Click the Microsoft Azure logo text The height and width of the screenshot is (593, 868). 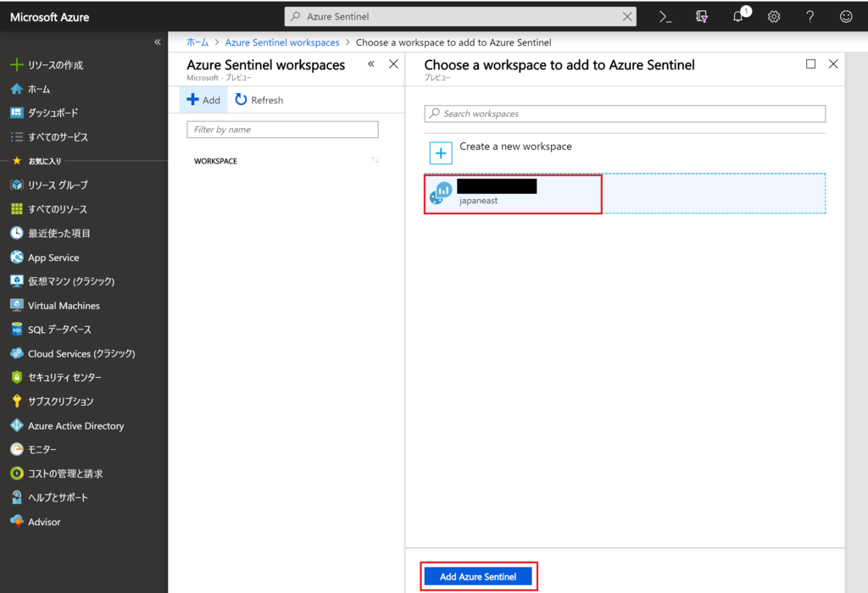point(49,17)
